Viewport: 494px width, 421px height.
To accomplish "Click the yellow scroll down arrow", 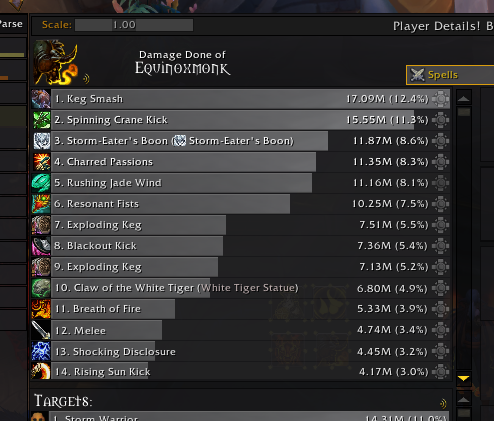I will [464, 378].
